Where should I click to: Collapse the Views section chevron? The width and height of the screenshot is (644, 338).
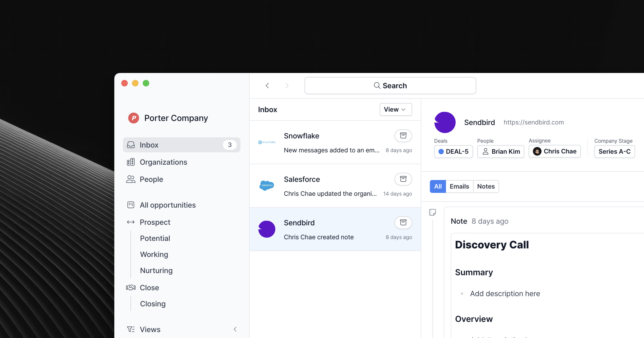pos(235,329)
